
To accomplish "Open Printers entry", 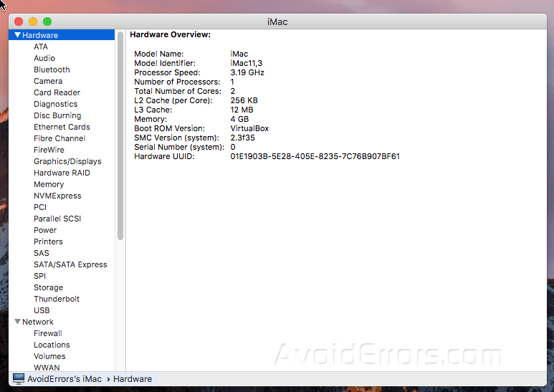I will point(48,242).
